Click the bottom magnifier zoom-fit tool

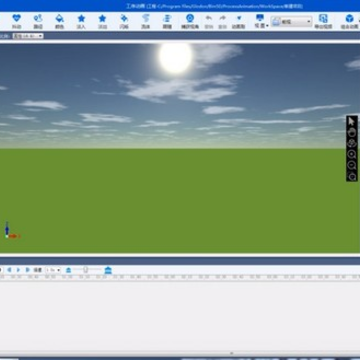[352, 176]
